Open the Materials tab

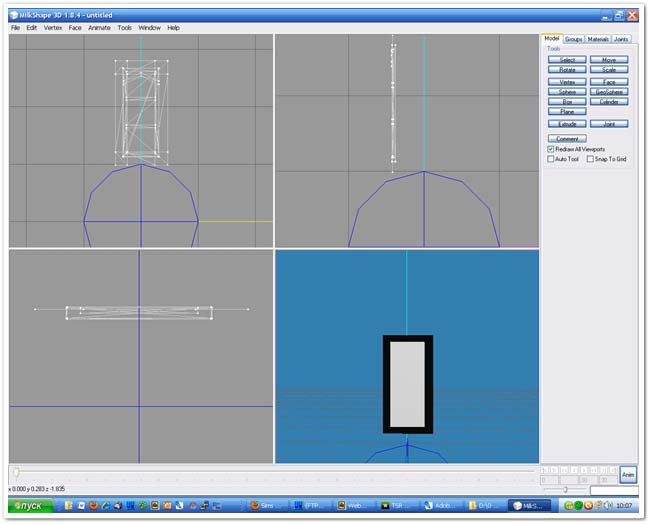click(598, 39)
